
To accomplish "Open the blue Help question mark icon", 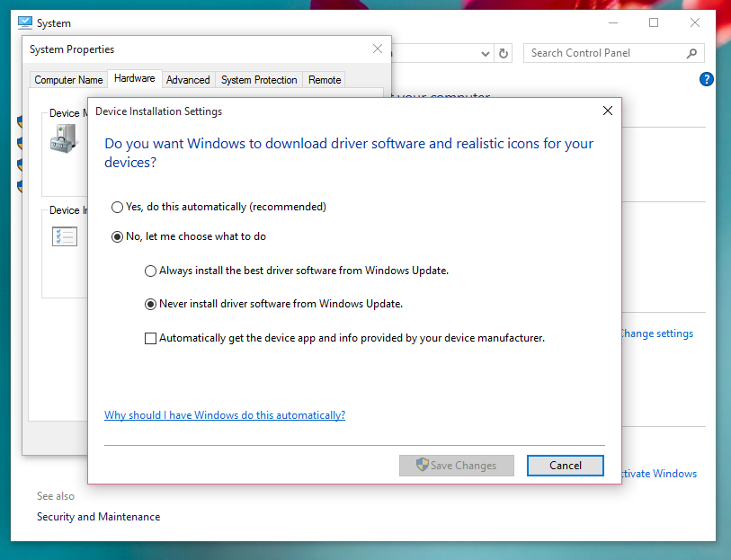I will coord(707,79).
